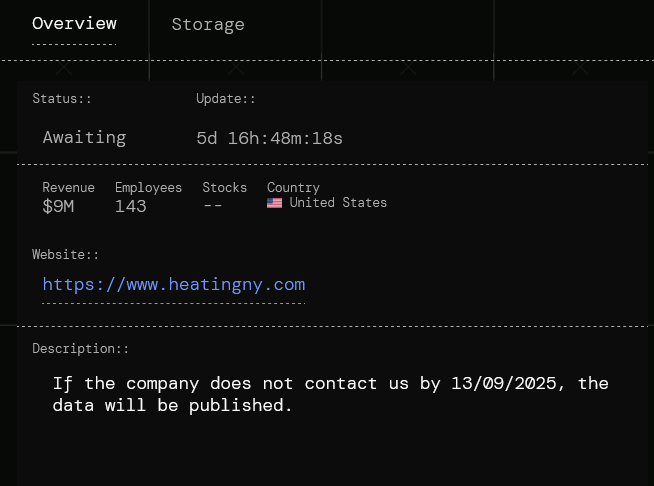Click the Awaiting status value
Screen dimensions: 654x486
pyautogui.click(x=84, y=137)
